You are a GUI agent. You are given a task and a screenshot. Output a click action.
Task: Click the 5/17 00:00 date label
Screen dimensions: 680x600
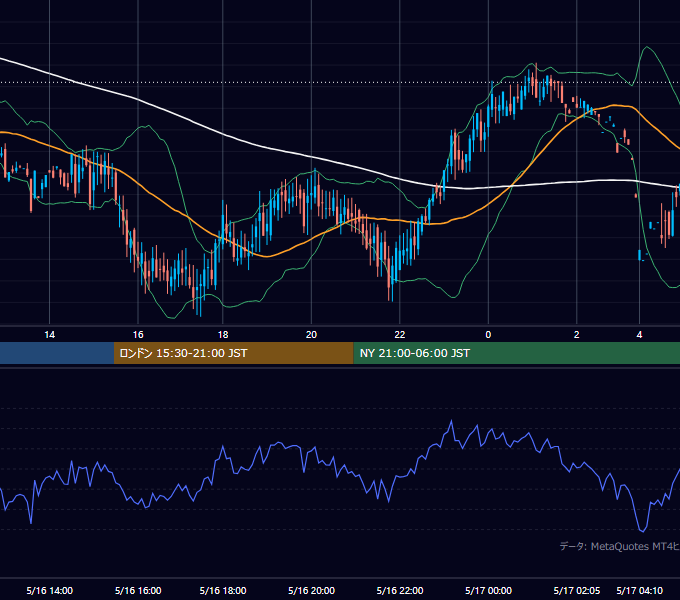point(488,590)
